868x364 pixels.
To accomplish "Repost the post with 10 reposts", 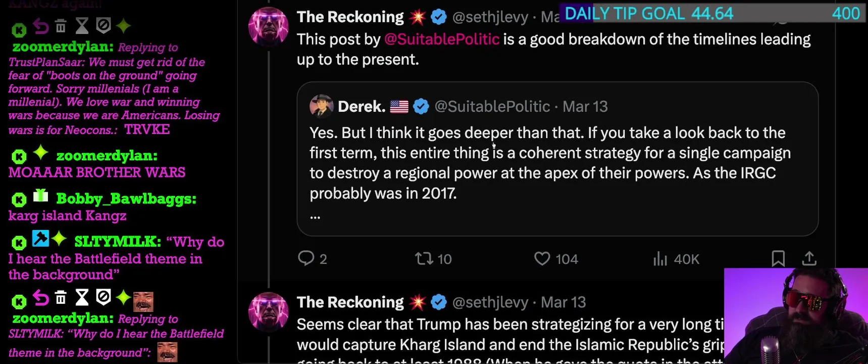I will pyautogui.click(x=424, y=259).
